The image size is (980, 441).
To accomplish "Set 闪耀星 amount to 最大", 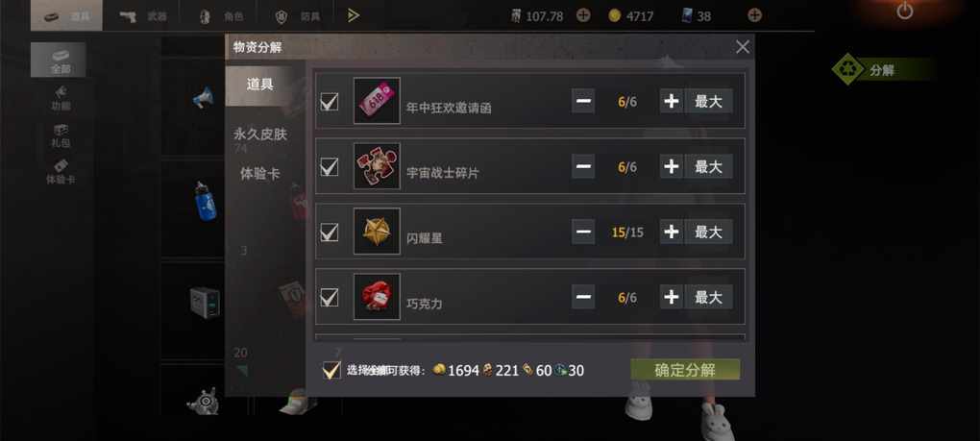I will click(x=709, y=232).
